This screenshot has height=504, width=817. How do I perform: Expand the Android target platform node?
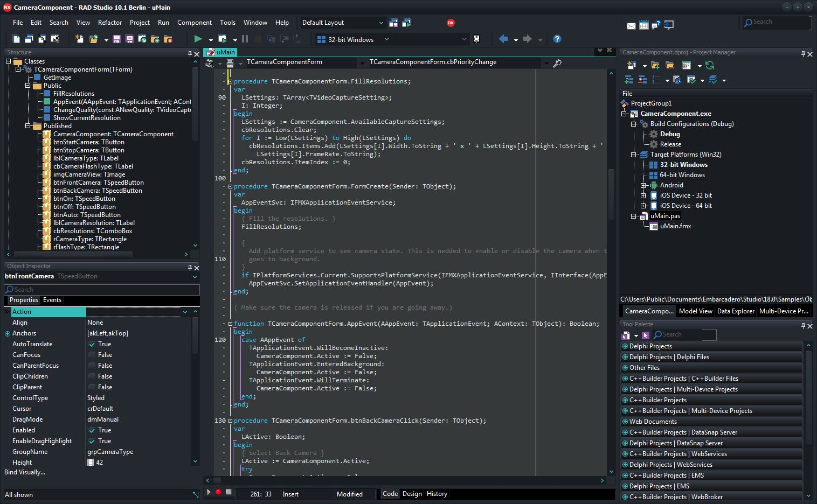click(643, 185)
